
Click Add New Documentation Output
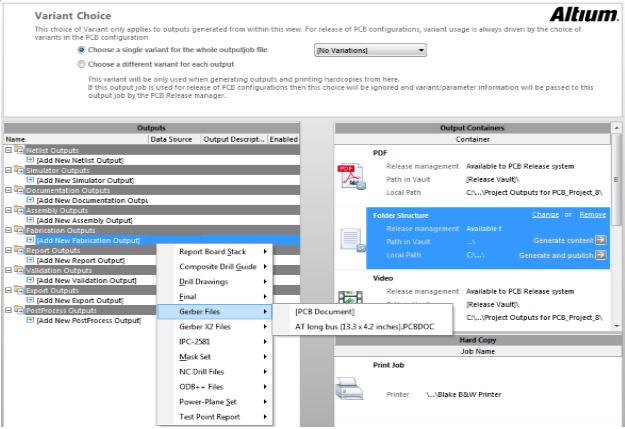pyautogui.click(x=92, y=200)
